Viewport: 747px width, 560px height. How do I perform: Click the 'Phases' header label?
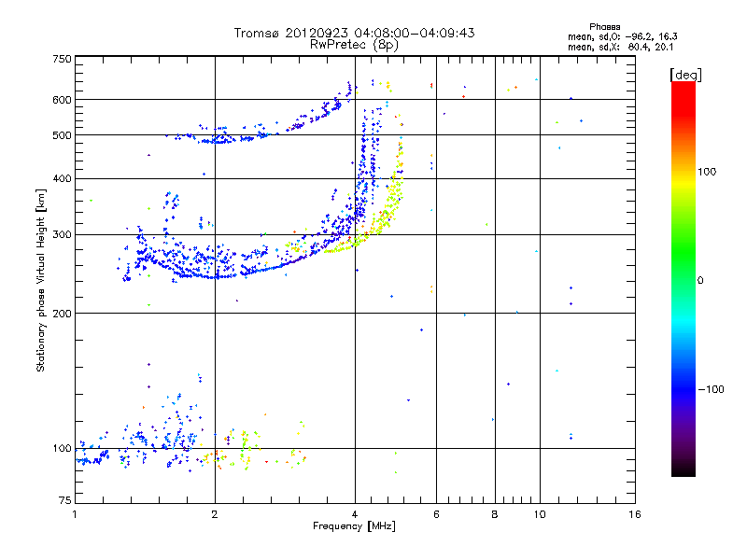click(x=604, y=27)
